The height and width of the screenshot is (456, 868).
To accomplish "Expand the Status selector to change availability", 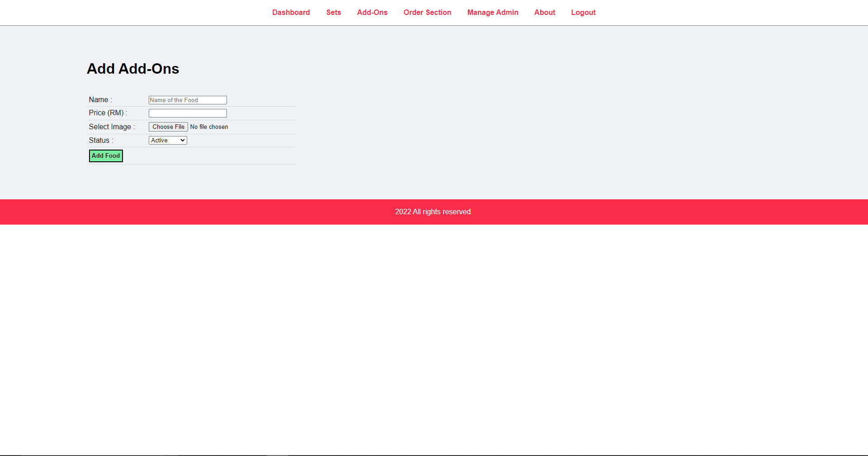I will tap(167, 140).
